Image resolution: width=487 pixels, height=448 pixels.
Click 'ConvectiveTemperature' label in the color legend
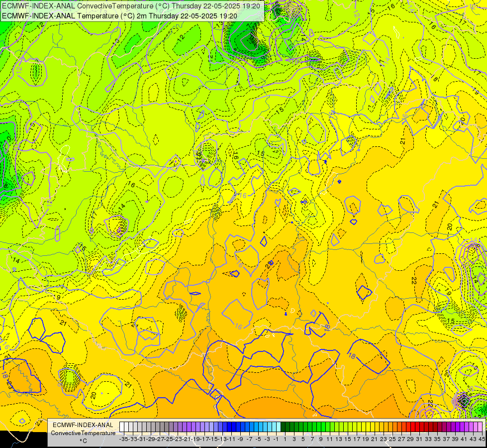pos(83,433)
